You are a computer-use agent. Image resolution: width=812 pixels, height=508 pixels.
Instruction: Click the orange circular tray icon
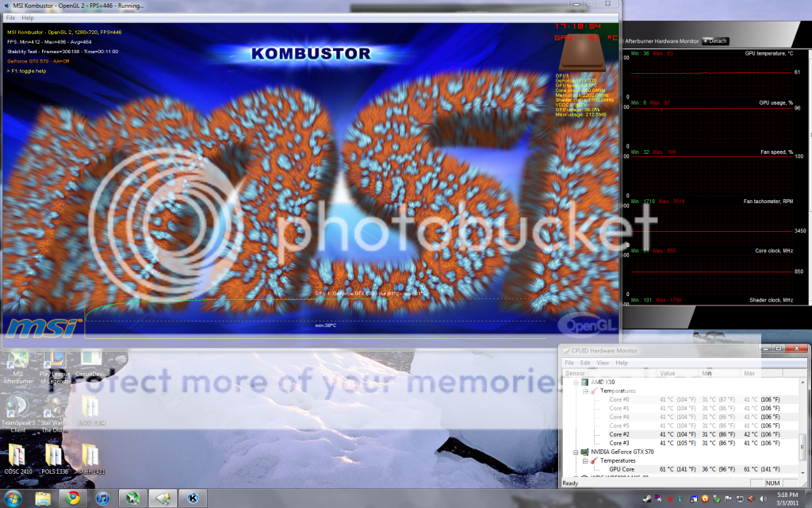click(x=705, y=499)
